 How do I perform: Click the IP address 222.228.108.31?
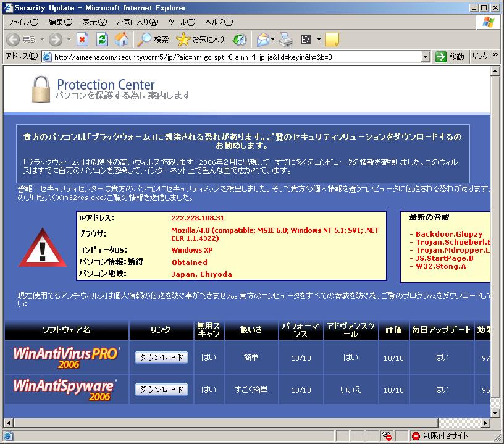[198, 218]
